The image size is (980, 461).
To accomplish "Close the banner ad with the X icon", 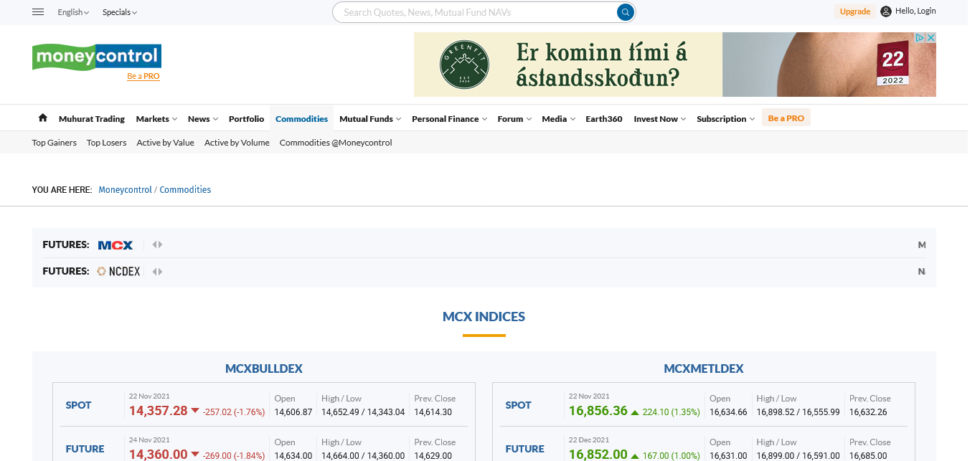I will [930, 37].
